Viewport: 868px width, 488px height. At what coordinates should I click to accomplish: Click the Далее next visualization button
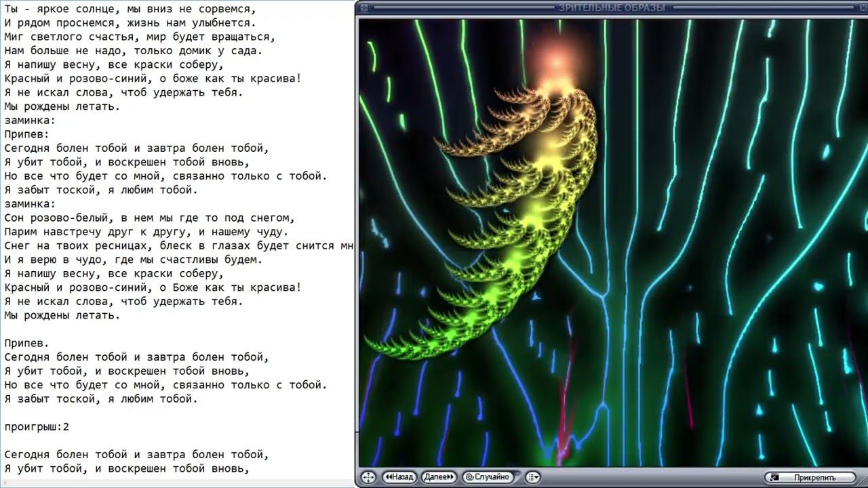pyautogui.click(x=439, y=477)
